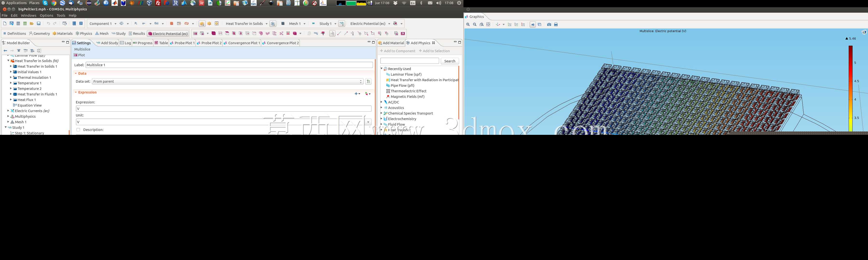Toggle the Description checkbox
The height and width of the screenshot is (260, 868).
78,130
